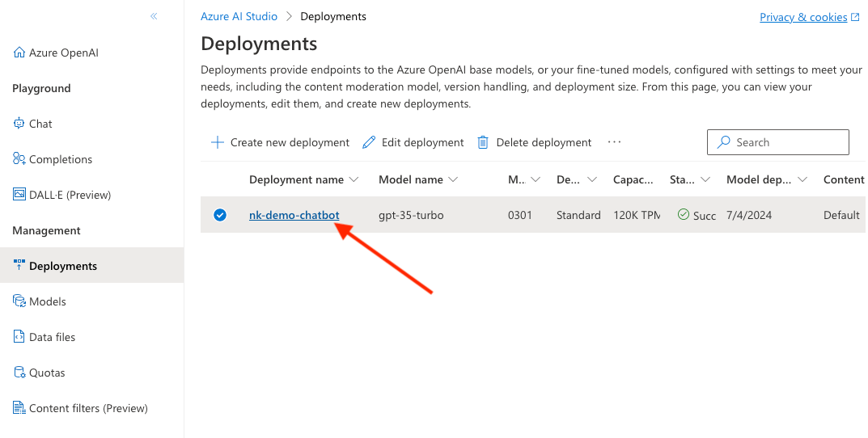
Task: Click the Content filters icon
Action: [19, 407]
